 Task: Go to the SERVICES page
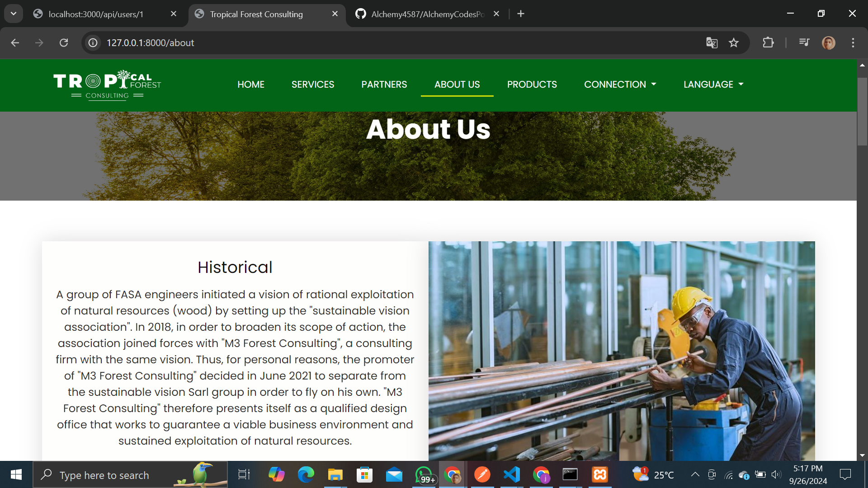pos(312,84)
